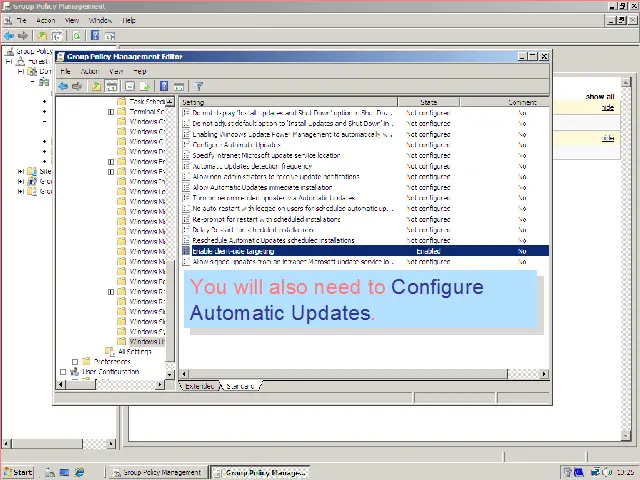Click the lower 'hide' link in background pane
Screen dimensions: 640x480
coord(608,138)
